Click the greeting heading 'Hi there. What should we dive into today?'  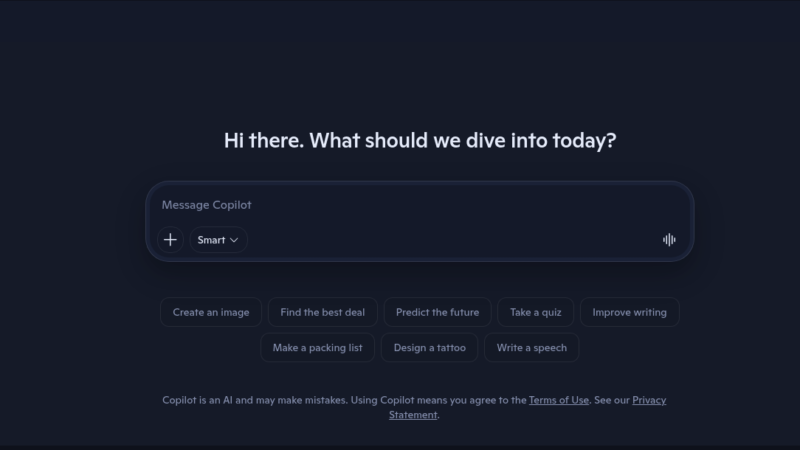click(x=420, y=140)
